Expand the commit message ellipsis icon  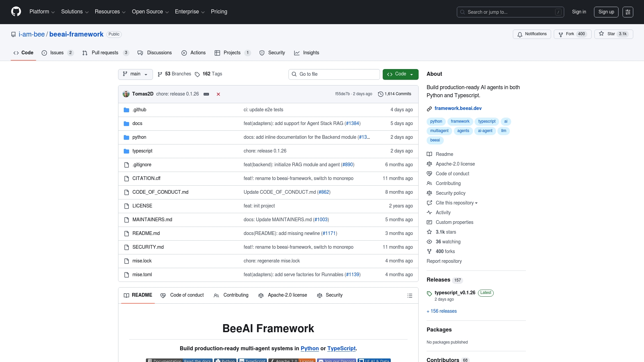pos(206,94)
